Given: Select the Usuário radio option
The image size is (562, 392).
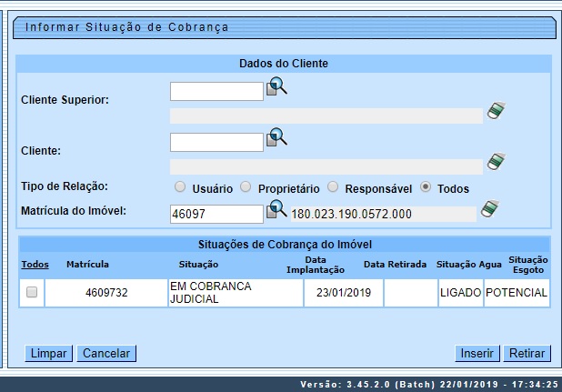Looking at the screenshot, I should click(180, 187).
